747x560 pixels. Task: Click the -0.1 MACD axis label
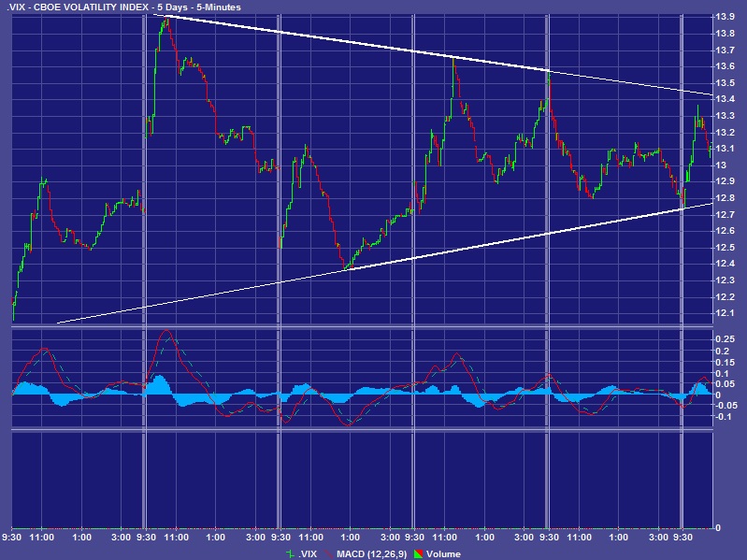725,417
